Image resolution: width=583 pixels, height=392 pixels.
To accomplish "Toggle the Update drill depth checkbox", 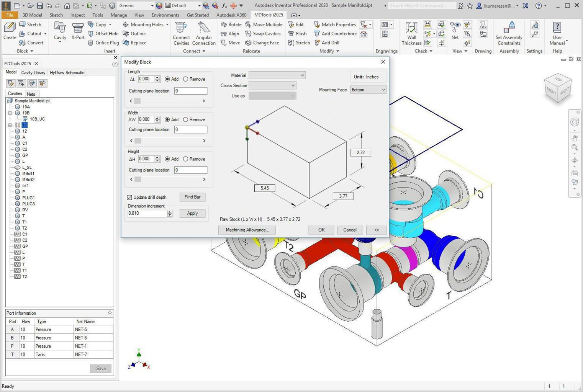I will click(129, 198).
